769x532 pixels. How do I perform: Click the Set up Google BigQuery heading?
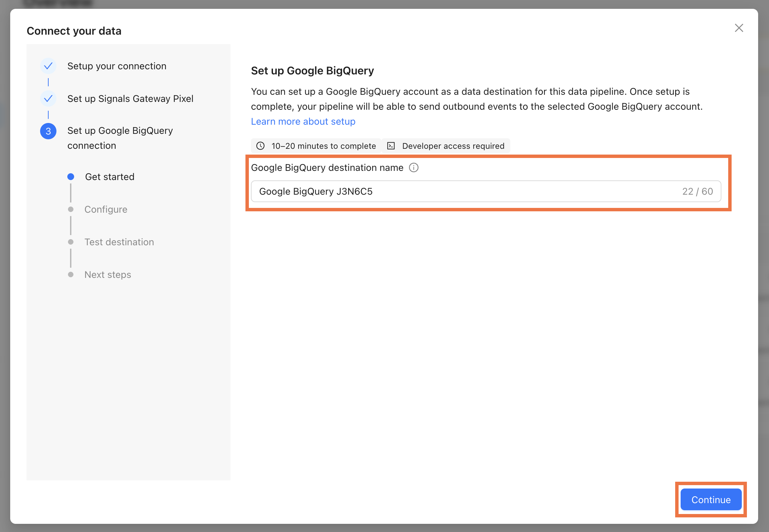tap(312, 71)
